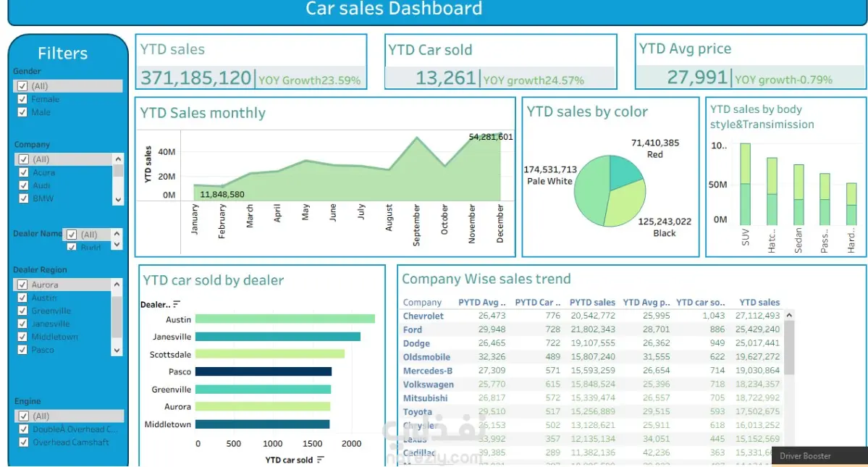Click the 11,848,580 January data label
The image size is (868, 467).
coord(222,194)
